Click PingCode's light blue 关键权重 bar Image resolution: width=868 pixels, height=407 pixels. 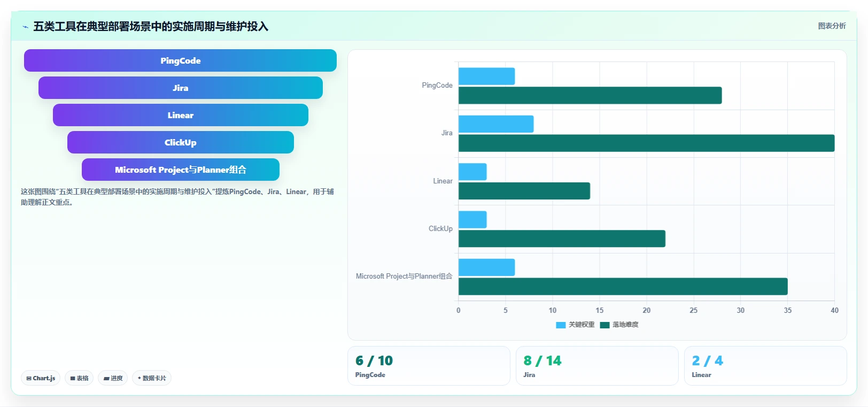tap(486, 76)
